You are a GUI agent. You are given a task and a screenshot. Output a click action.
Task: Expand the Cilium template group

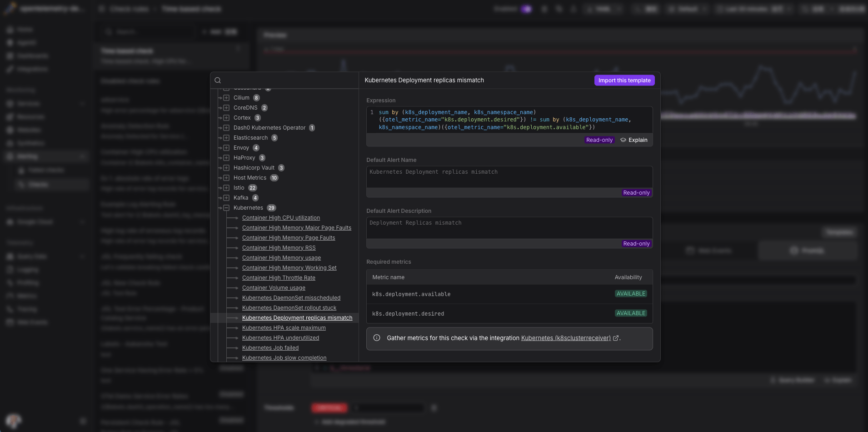(226, 98)
